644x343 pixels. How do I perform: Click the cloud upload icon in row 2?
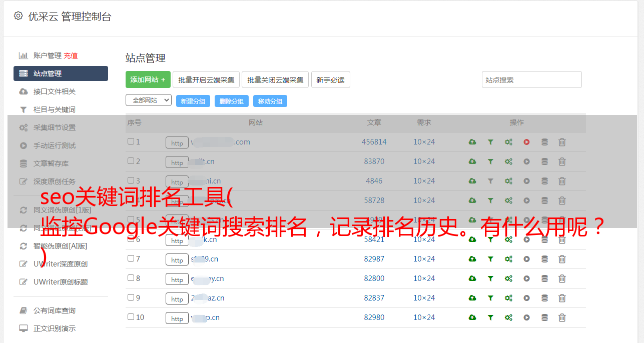pos(472,161)
